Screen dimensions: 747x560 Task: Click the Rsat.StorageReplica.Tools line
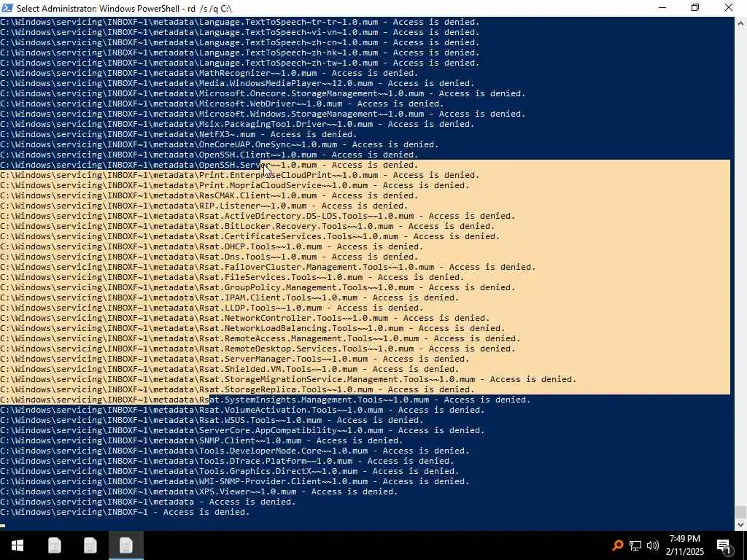point(237,389)
